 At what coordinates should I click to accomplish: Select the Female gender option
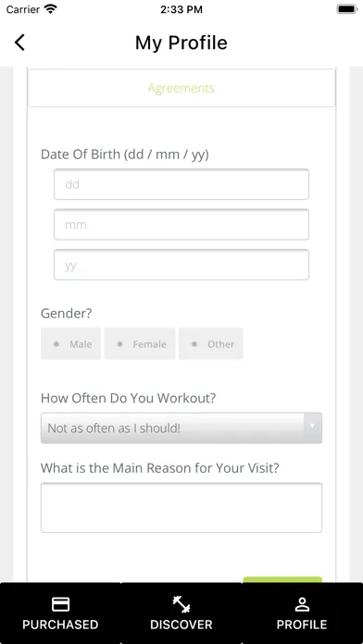click(x=140, y=344)
